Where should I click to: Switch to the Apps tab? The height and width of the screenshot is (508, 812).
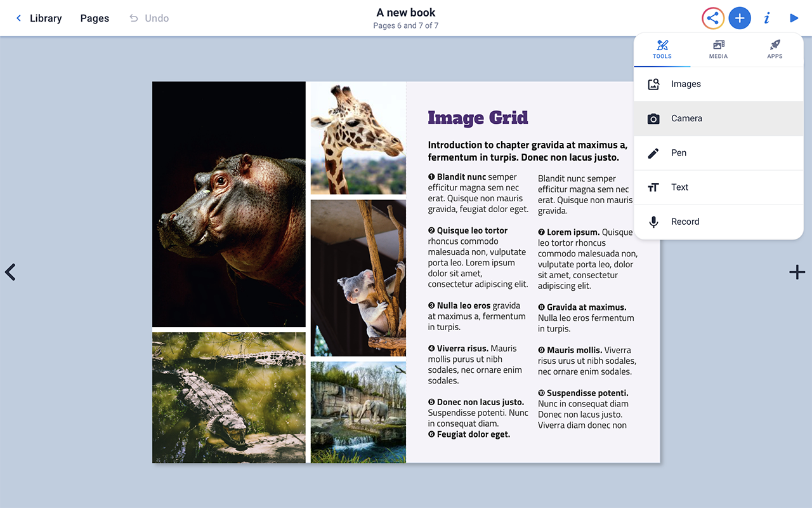[775, 50]
